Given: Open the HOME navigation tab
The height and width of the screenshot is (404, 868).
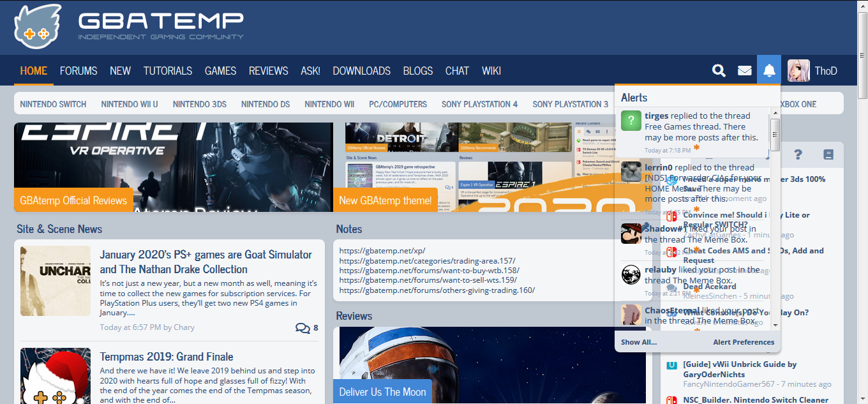Looking at the screenshot, I should 34,71.
